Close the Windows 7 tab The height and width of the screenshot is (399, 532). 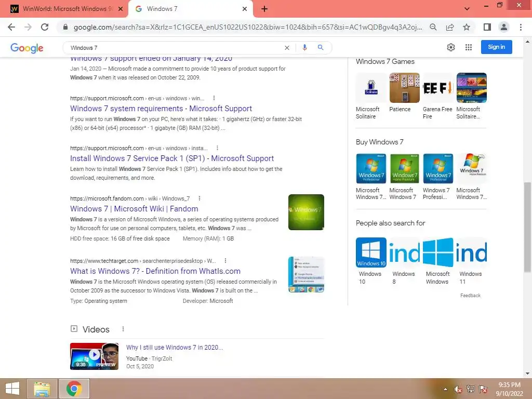point(245,9)
